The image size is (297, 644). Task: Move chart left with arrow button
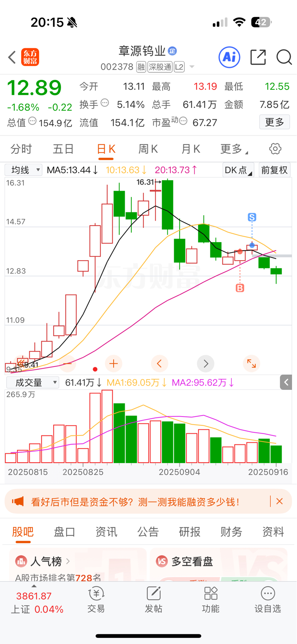pos(159,364)
